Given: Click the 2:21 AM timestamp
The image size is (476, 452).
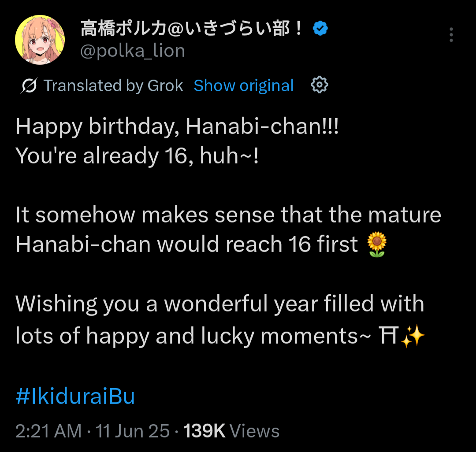Looking at the screenshot, I should (x=48, y=431).
